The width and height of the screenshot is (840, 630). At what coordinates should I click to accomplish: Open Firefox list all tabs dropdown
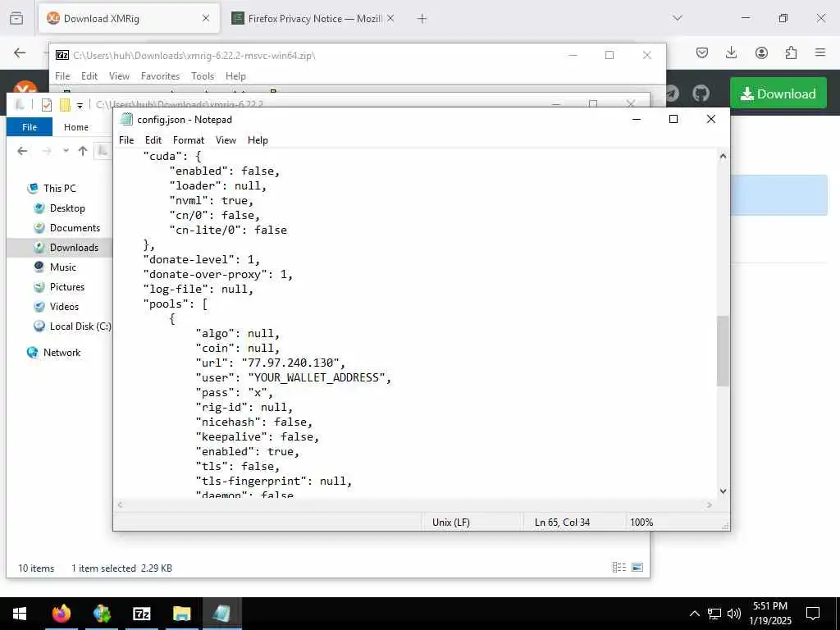[678, 18]
